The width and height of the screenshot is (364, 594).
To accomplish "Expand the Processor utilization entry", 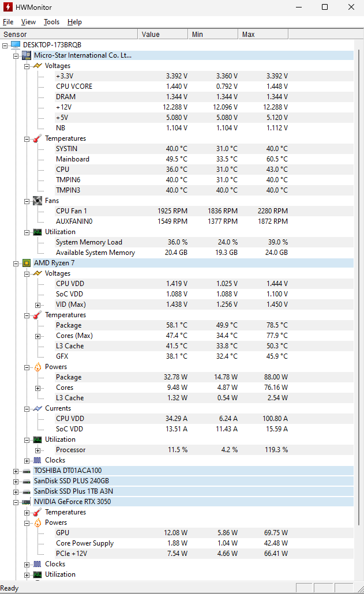I will [x=38, y=450].
